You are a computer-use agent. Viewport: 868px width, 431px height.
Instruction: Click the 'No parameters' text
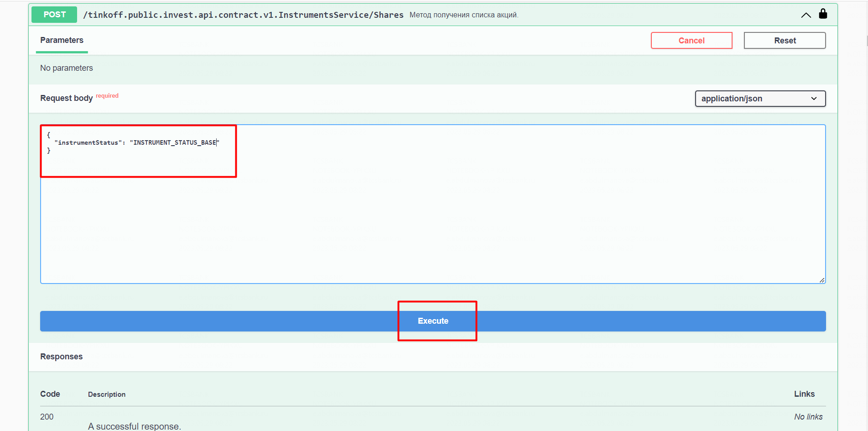[67, 68]
